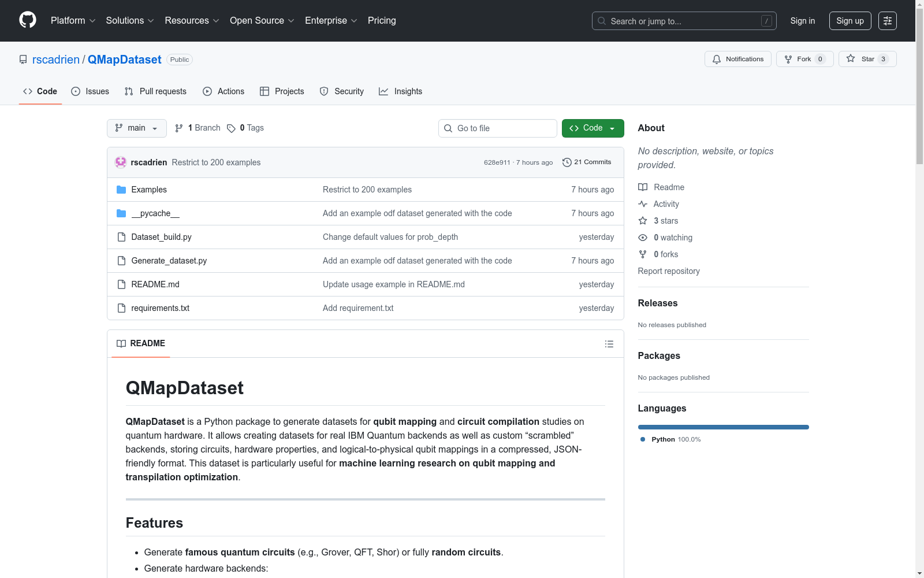Click the Activity pulse icon
This screenshot has height=578, width=924.
643,204
